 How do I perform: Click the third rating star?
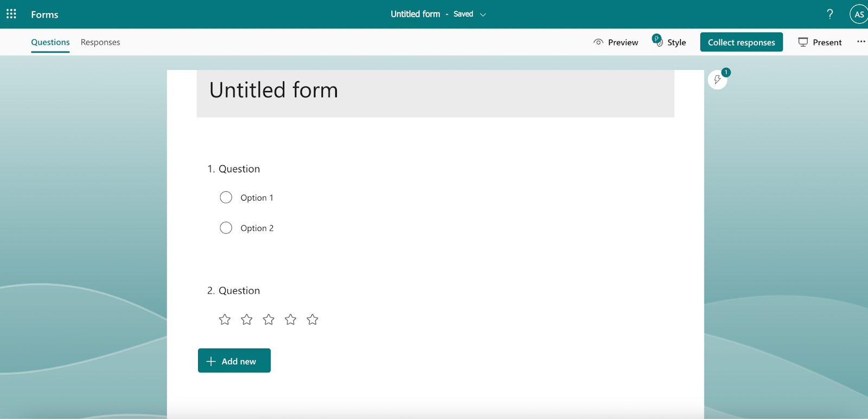[269, 320]
